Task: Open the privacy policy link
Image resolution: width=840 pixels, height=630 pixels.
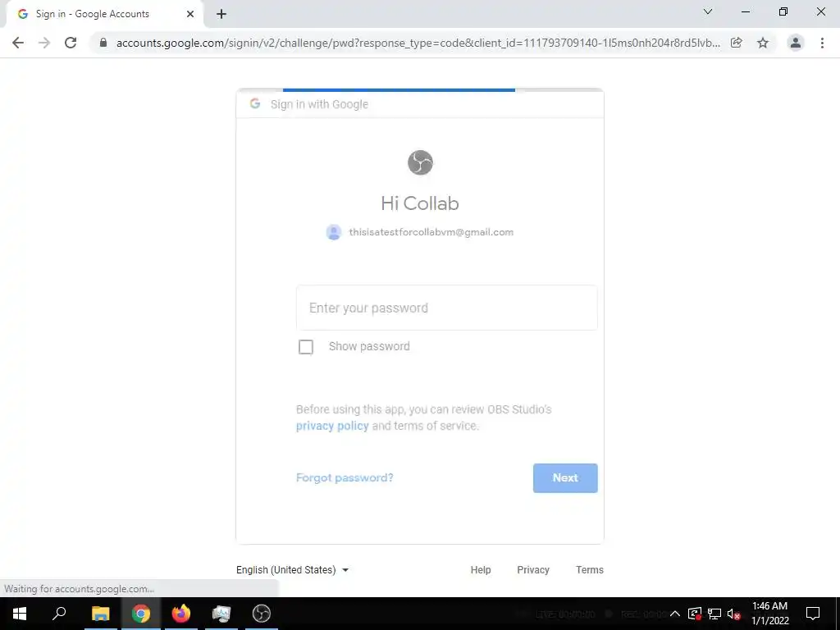Action: tap(332, 426)
